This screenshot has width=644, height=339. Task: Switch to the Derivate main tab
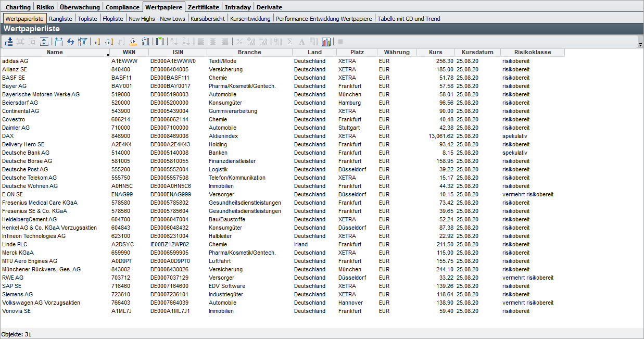pos(269,7)
